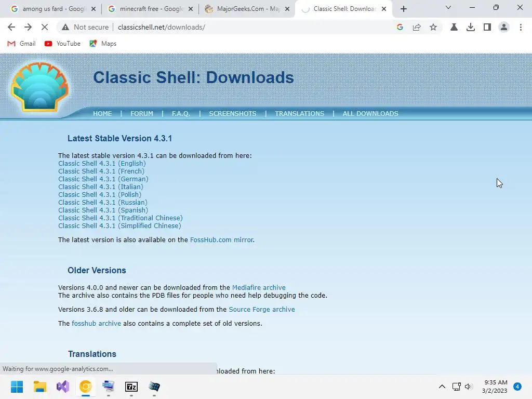Download Classic Shell 4.3.1 (English)
Image resolution: width=532 pixels, height=399 pixels.
click(x=102, y=164)
